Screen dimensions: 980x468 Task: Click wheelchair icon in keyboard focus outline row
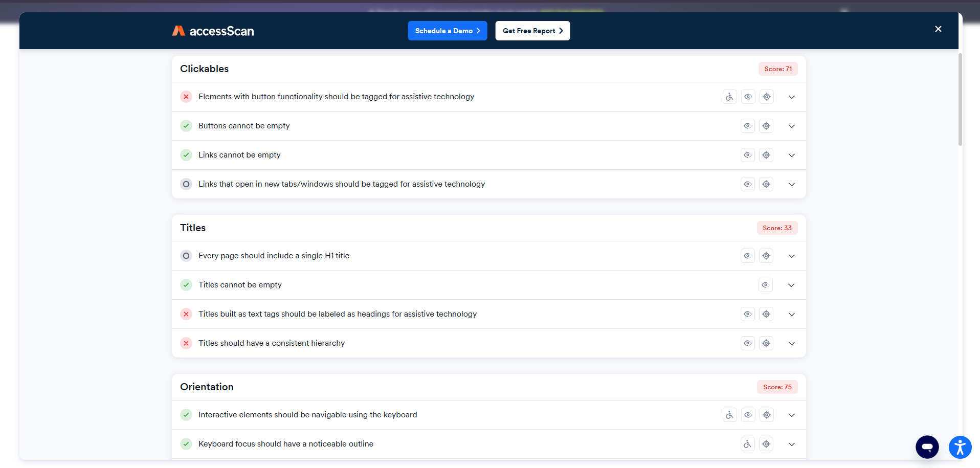(x=748, y=444)
